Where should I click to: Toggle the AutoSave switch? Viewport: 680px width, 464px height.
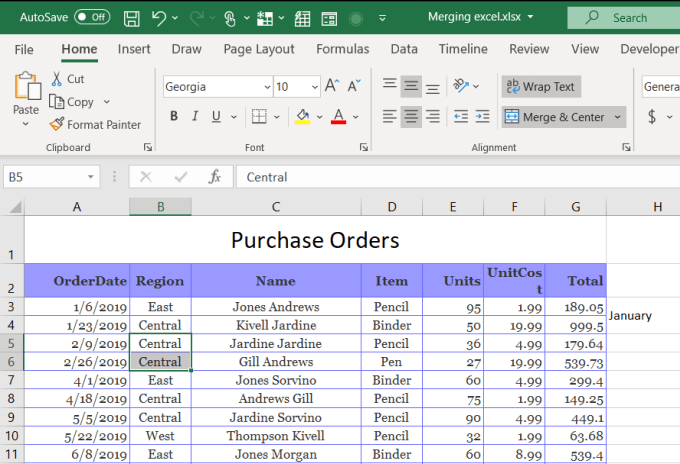click(92, 17)
